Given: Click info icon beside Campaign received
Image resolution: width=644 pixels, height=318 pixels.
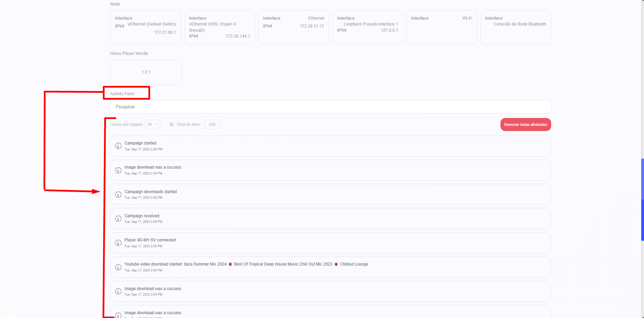Looking at the screenshot, I should [118, 219].
